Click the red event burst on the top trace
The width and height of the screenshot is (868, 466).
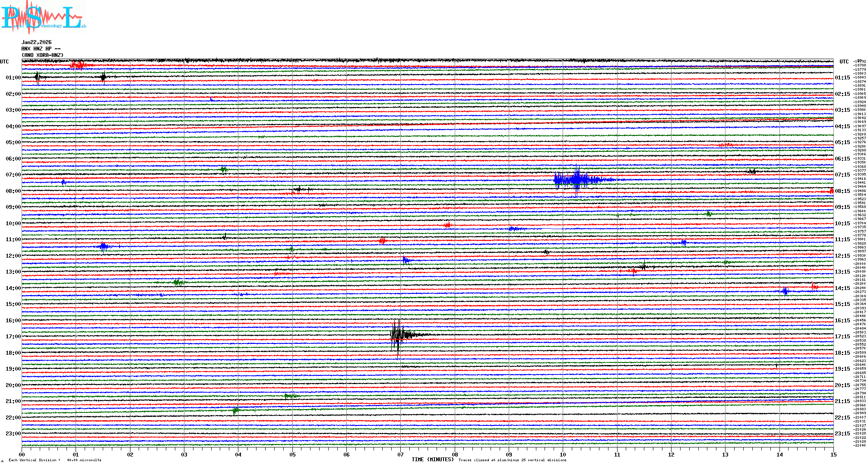[78, 66]
